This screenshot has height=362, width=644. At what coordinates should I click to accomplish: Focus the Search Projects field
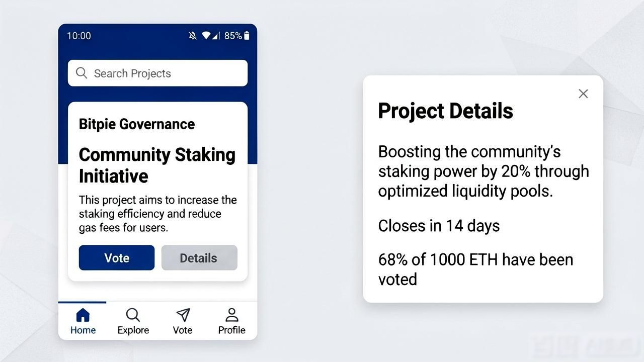point(157,73)
